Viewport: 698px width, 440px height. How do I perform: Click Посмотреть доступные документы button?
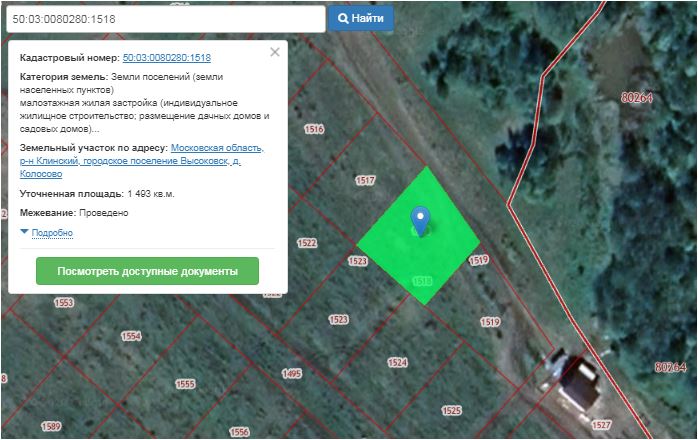[x=147, y=271]
